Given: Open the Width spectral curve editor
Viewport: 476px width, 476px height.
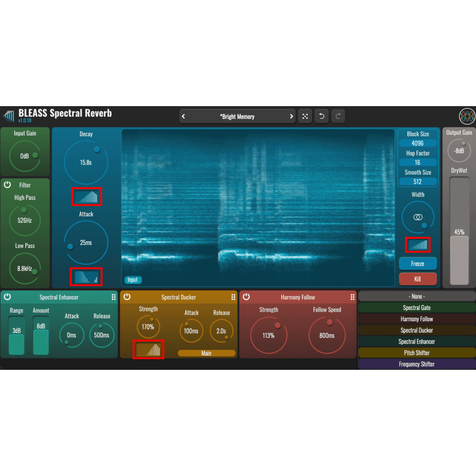Looking at the screenshot, I should click(418, 245).
